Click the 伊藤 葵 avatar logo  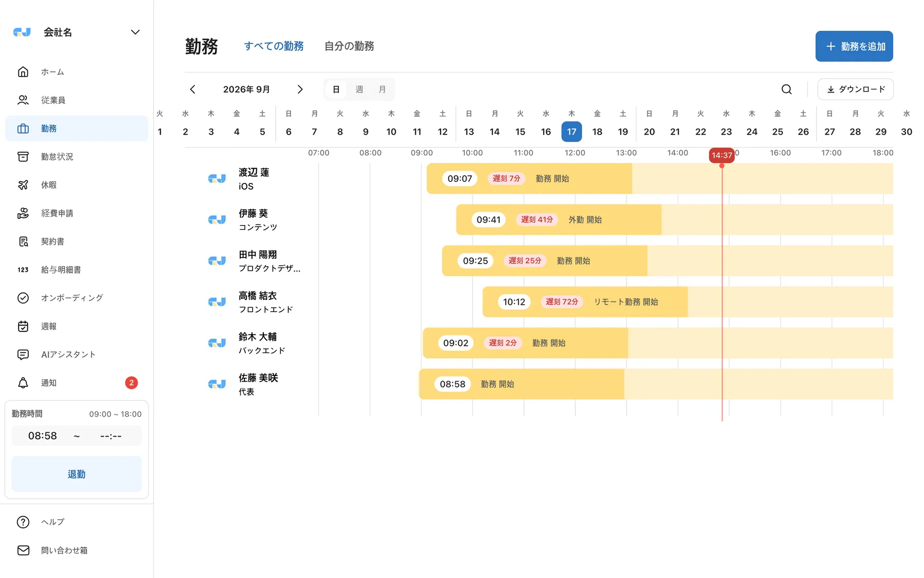tap(217, 220)
